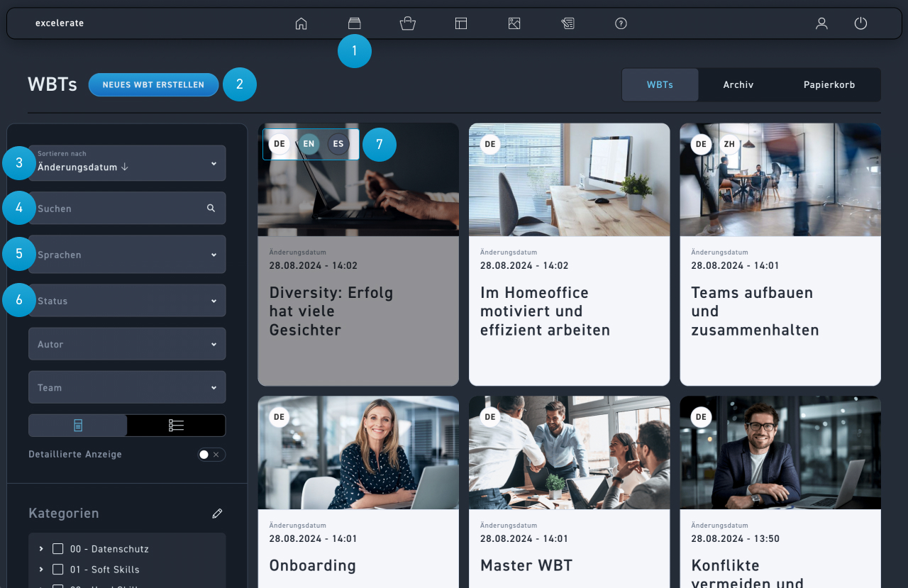Screen dimensions: 908x588
Task: Click the layout template icon in navbar
Action: coord(461,23)
